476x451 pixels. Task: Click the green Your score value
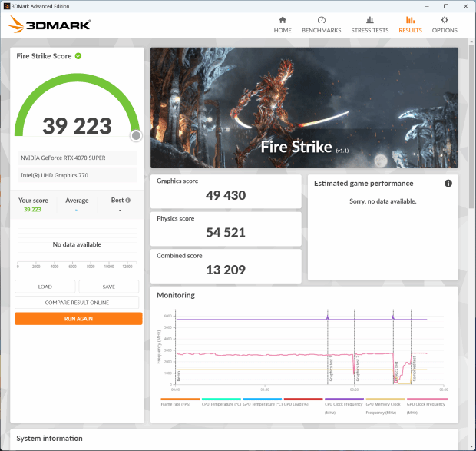tap(32, 209)
